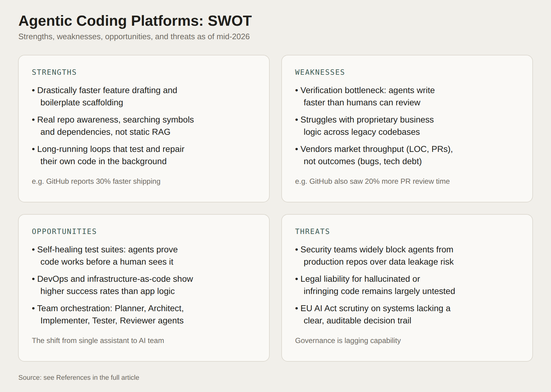The height and width of the screenshot is (392, 551).
Task: Select 'Verification bottleneck' bullet
Action: (x=365, y=96)
